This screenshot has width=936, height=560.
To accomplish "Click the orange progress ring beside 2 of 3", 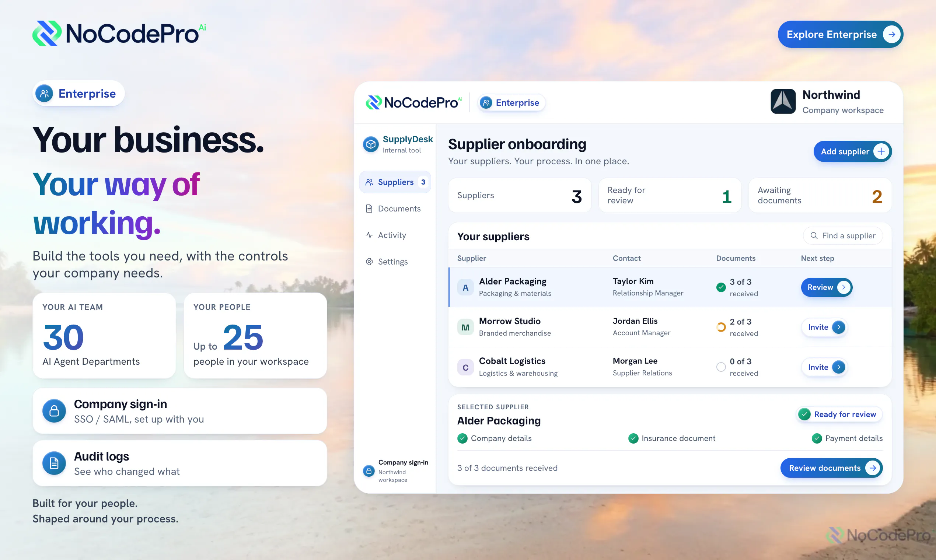I will pos(721,327).
